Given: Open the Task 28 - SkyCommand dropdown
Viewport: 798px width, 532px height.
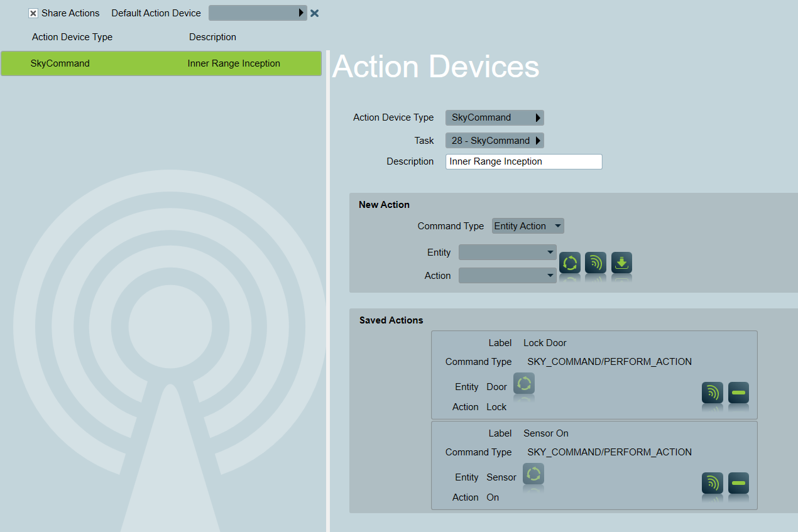Looking at the screenshot, I should pos(495,141).
